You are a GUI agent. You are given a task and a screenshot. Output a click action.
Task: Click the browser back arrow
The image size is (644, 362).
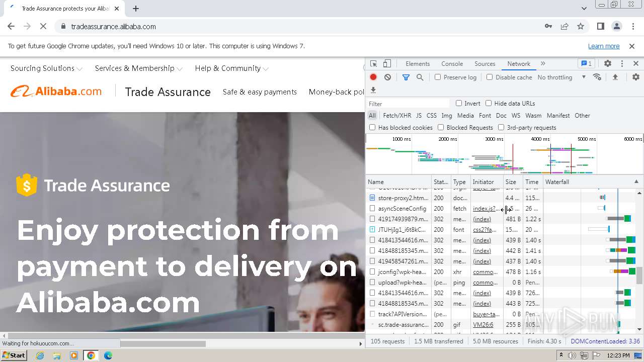click(x=11, y=26)
